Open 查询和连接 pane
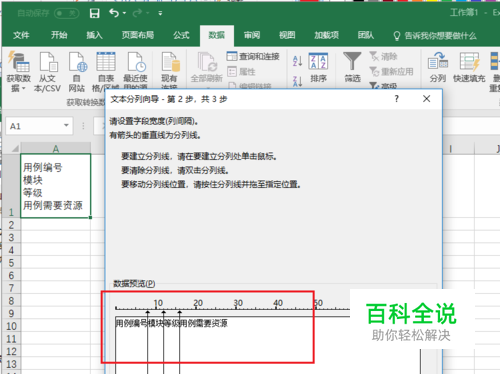This screenshot has height=374, width=500. click(x=253, y=56)
